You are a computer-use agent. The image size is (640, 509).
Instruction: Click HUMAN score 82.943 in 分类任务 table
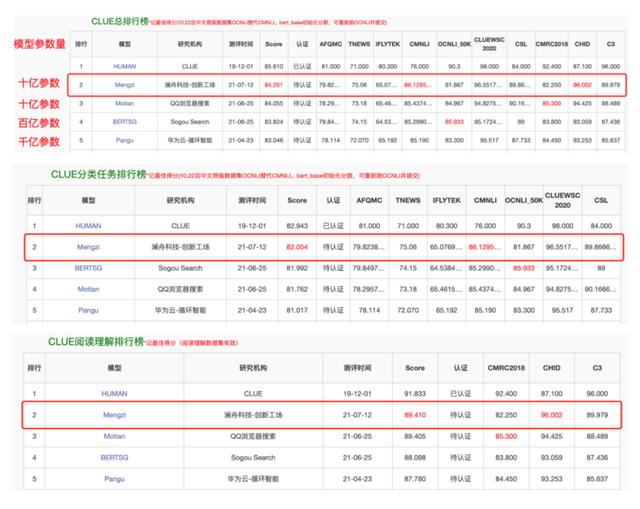297,226
